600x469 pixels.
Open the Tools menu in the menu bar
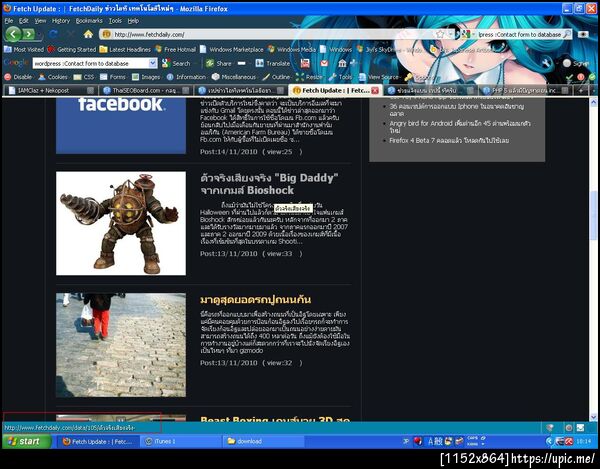tap(115, 21)
